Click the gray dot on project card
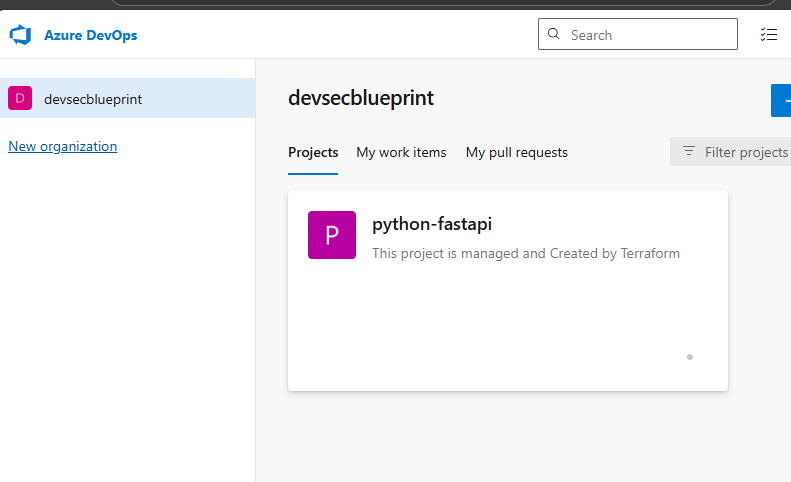791x482 pixels. click(690, 356)
